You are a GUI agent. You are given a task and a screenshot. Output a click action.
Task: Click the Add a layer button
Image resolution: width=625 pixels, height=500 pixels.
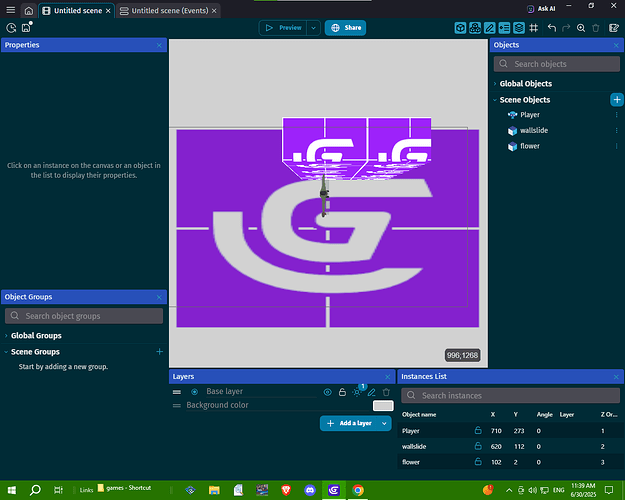pos(349,423)
